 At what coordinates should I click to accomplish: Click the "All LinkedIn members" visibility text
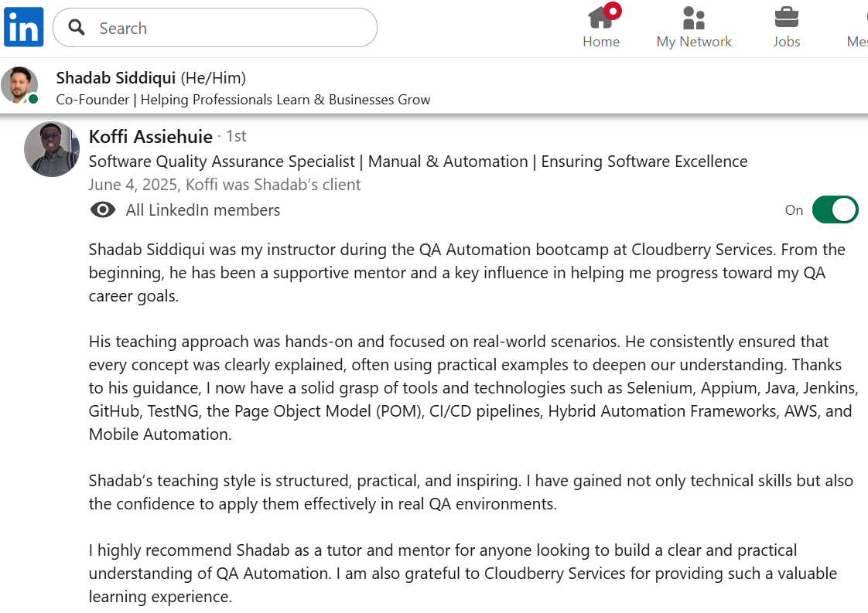(203, 210)
